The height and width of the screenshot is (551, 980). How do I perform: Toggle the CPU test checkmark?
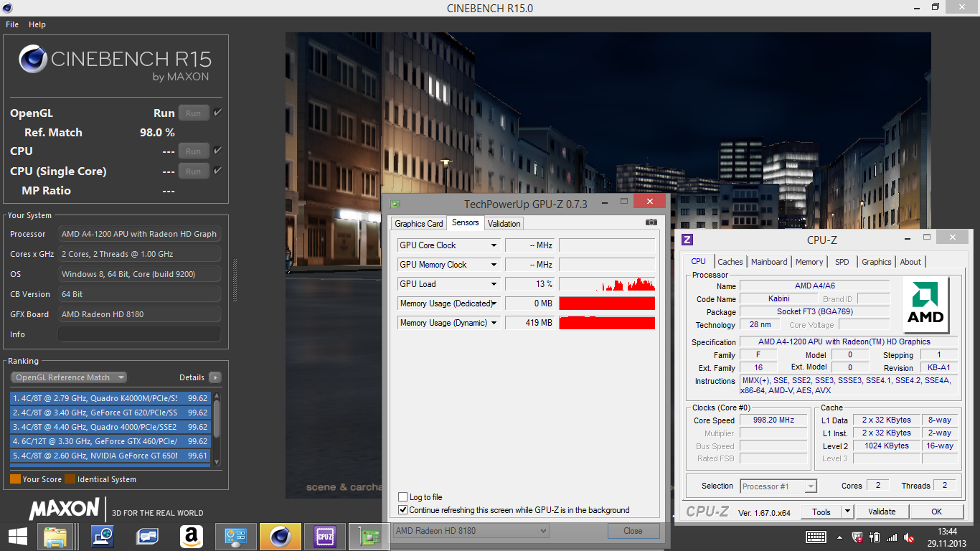pos(217,151)
